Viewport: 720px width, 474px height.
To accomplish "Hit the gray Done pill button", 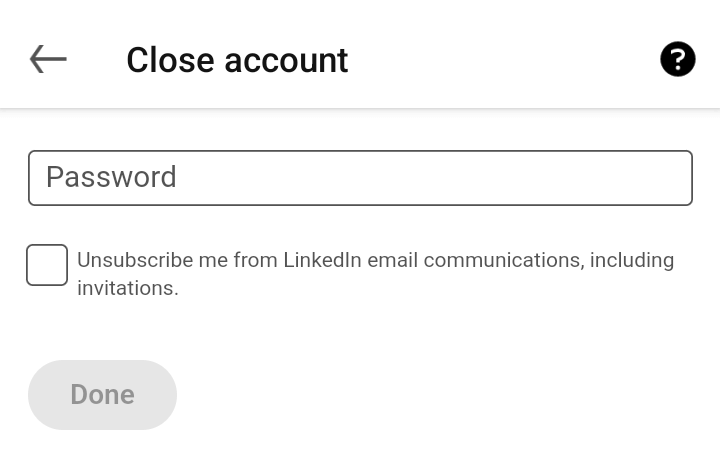I will tap(102, 395).
